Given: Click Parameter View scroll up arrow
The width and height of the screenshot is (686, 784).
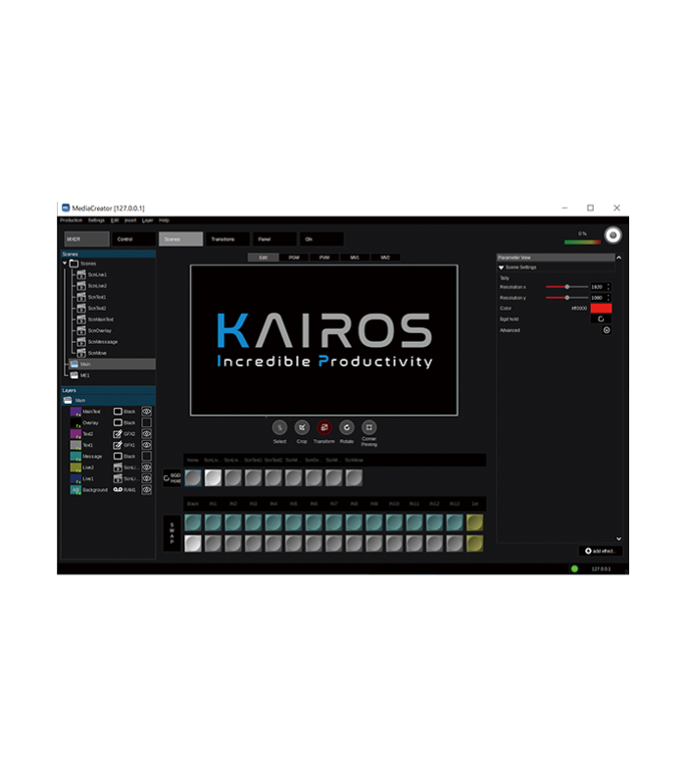Looking at the screenshot, I should click(x=618, y=258).
